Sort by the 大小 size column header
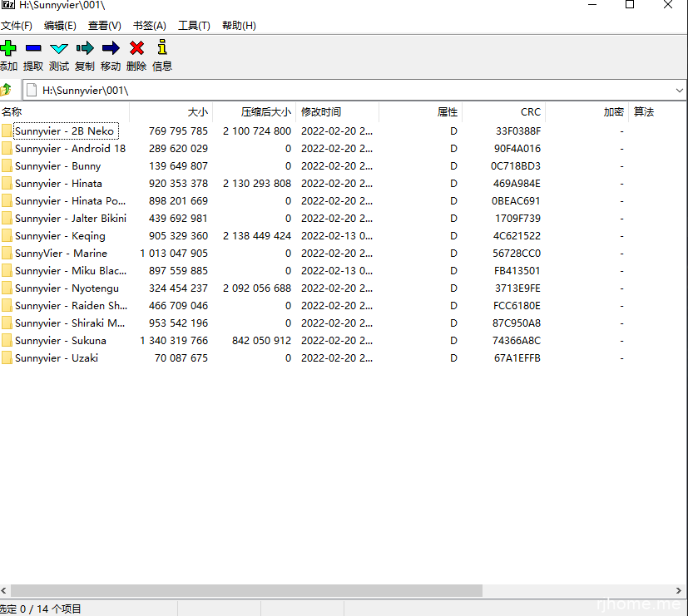 pyautogui.click(x=197, y=112)
